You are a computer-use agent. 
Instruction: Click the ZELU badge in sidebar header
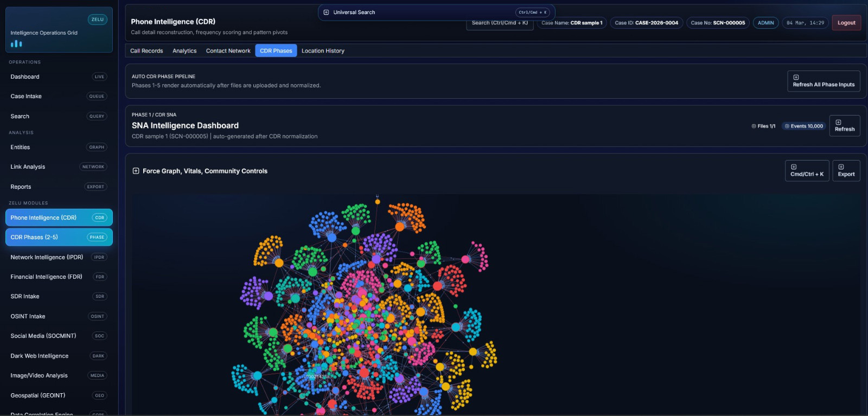point(98,20)
